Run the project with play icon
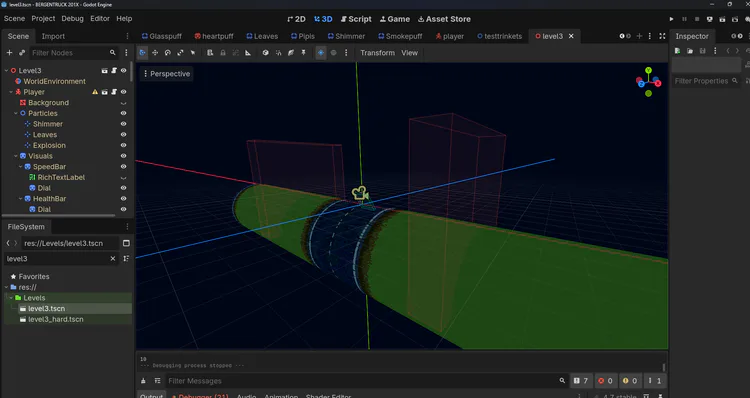This screenshot has width=750, height=398. [672, 19]
